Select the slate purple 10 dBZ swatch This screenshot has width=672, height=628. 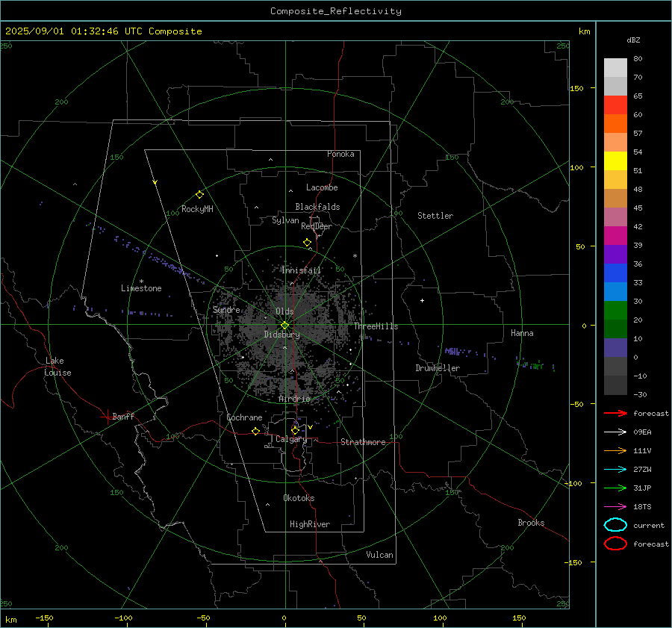(x=615, y=348)
